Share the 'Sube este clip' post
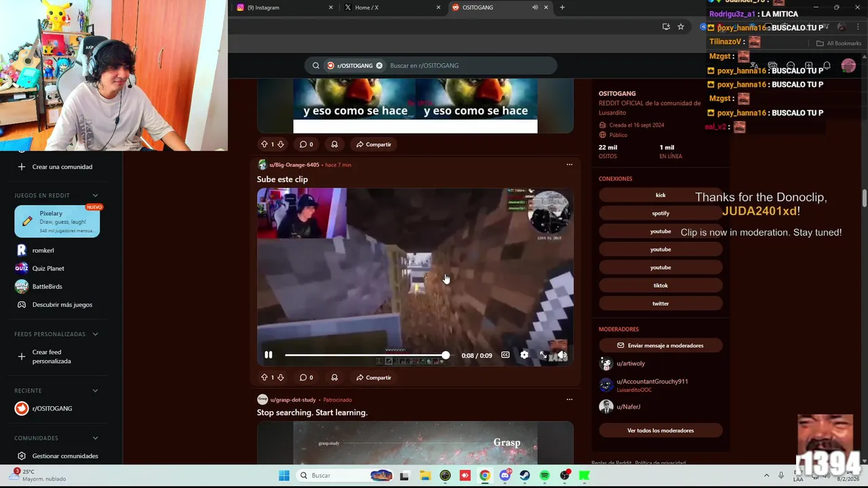This screenshot has height=488, width=868. [374, 378]
